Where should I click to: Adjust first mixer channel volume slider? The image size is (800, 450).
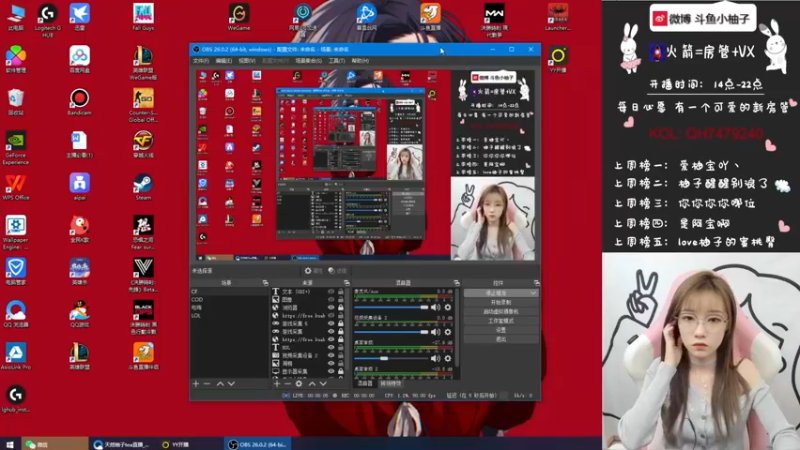click(x=391, y=307)
